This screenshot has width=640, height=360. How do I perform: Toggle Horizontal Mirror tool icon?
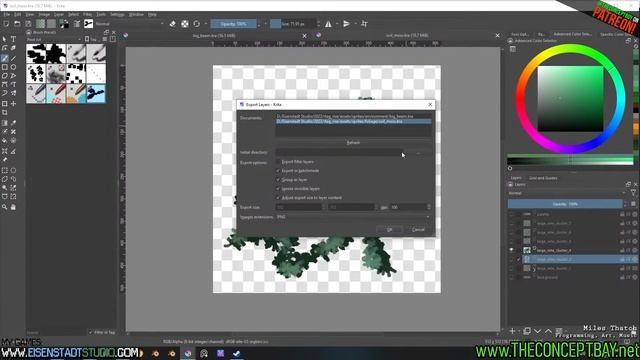coord(328,24)
